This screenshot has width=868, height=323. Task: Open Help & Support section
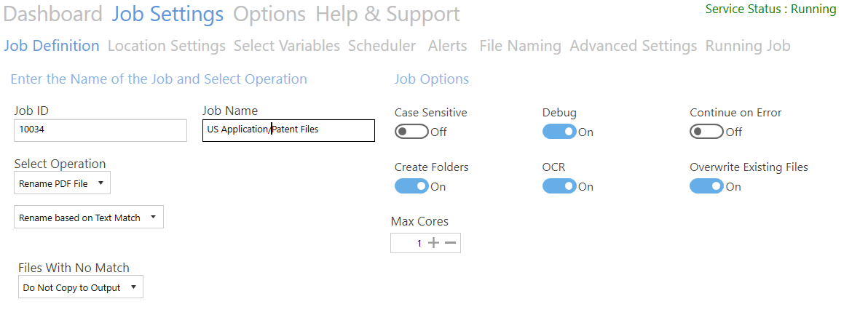pos(387,14)
